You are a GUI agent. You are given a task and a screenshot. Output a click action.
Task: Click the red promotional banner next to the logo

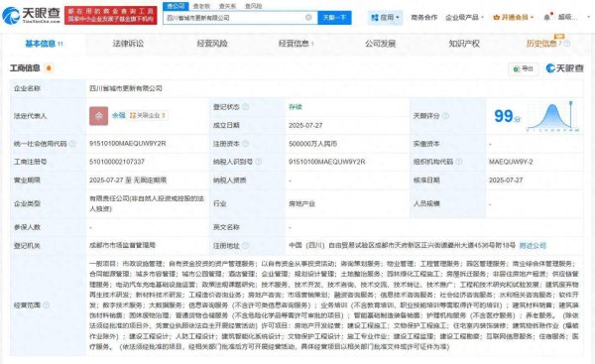(x=111, y=16)
